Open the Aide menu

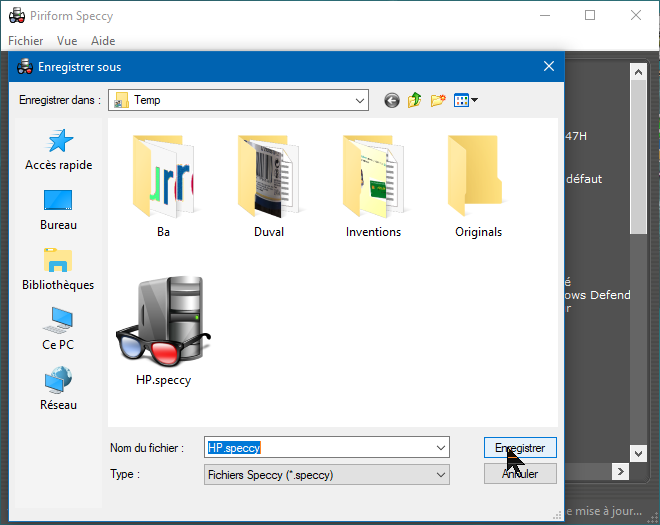pyautogui.click(x=103, y=41)
